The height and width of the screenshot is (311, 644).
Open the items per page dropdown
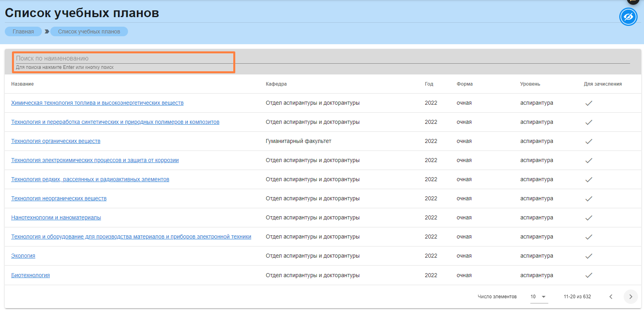(x=538, y=297)
